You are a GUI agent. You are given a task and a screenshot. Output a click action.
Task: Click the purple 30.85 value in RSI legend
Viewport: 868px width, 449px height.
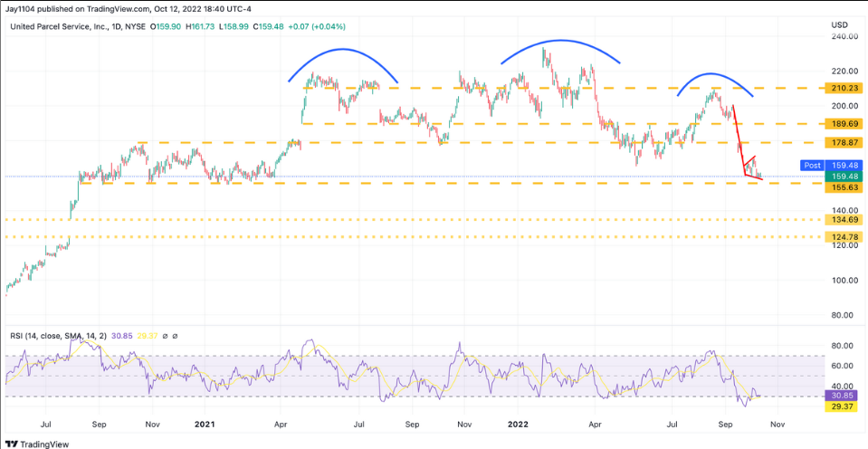coord(123,336)
